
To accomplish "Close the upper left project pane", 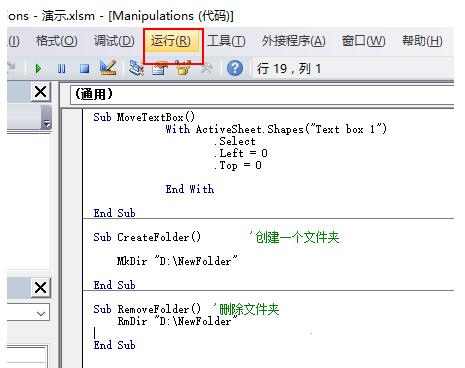I will 41,91.
